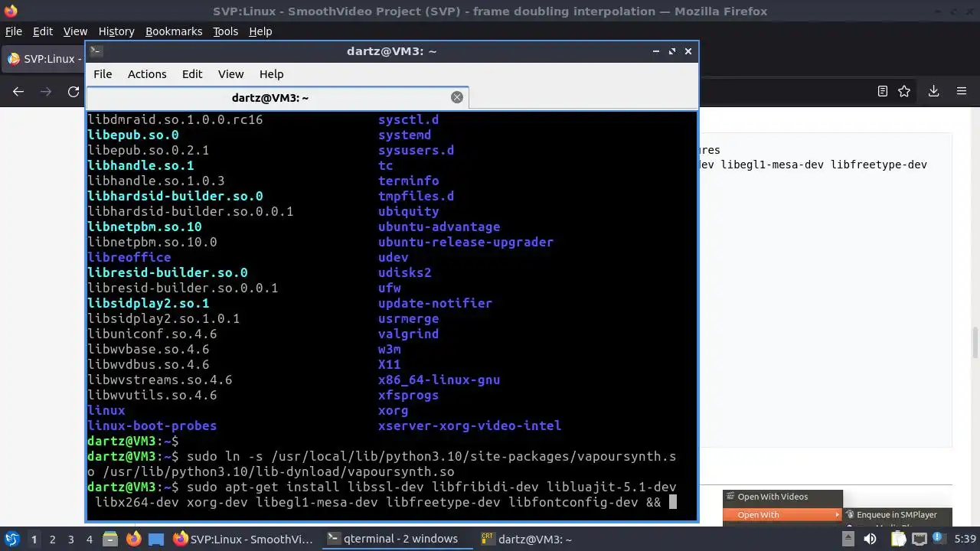Click libepub.so.0 in terminal listing
This screenshot has width=980, height=551.
(133, 135)
